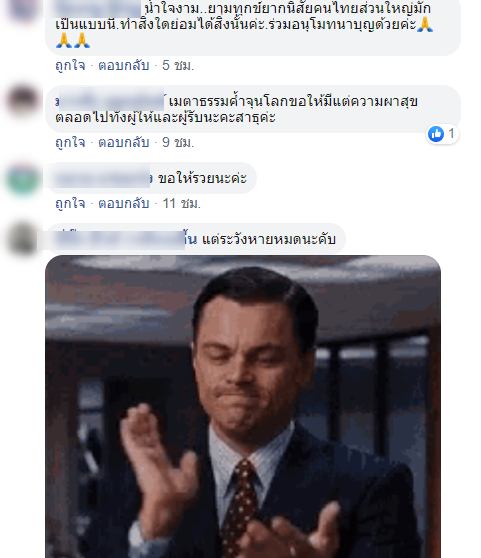Viewport: 481px width, 558px height.
Task: Open gray avatar beside "แต่ระวังหายหมดนะคับ" comment
Action: [x=23, y=239]
